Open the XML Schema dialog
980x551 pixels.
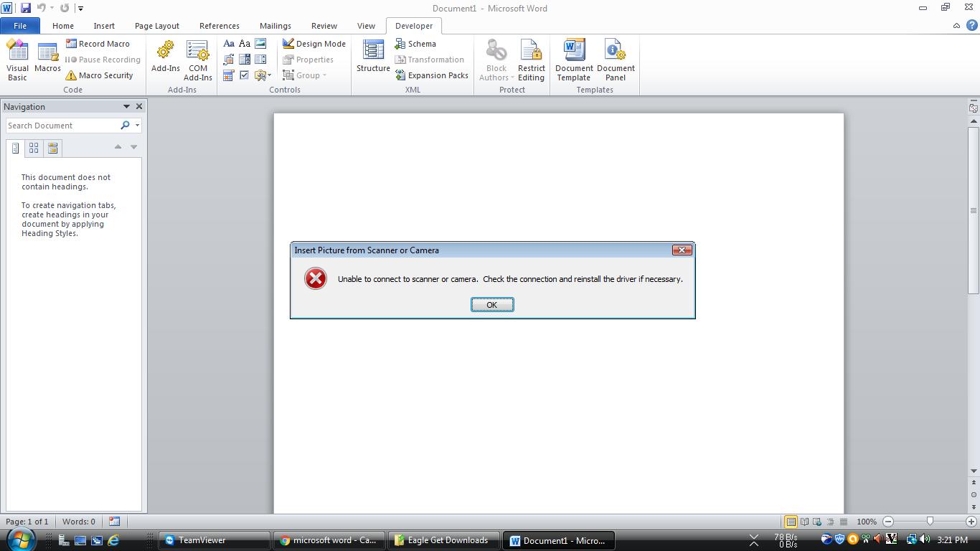pyautogui.click(x=415, y=44)
